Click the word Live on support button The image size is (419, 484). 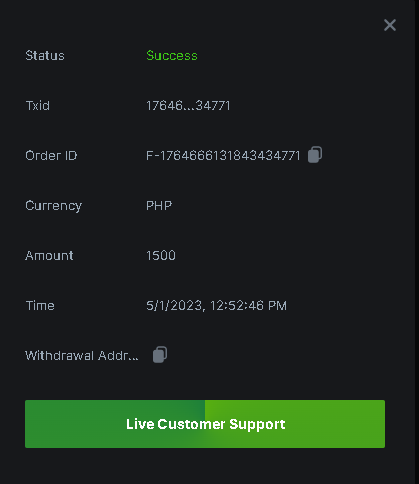140,424
